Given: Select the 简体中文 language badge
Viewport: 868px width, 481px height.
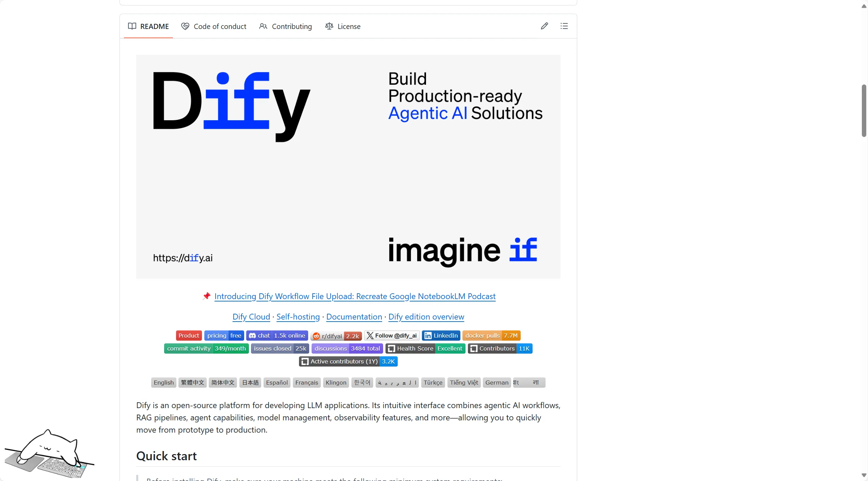Looking at the screenshot, I should [x=223, y=383].
